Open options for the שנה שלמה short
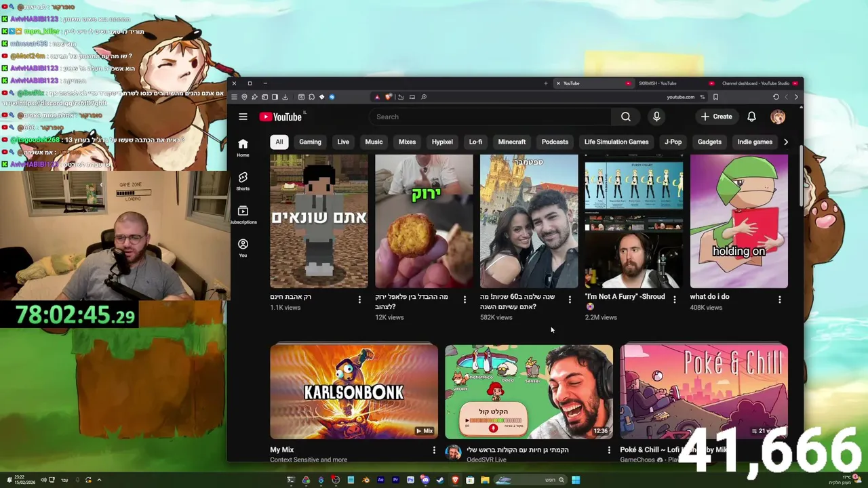This screenshot has width=868, height=488. (570, 300)
